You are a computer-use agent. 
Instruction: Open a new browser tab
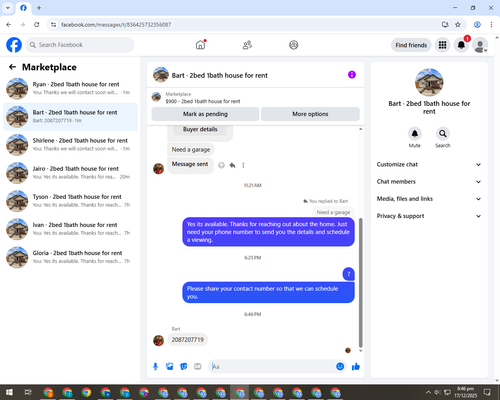click(x=39, y=8)
